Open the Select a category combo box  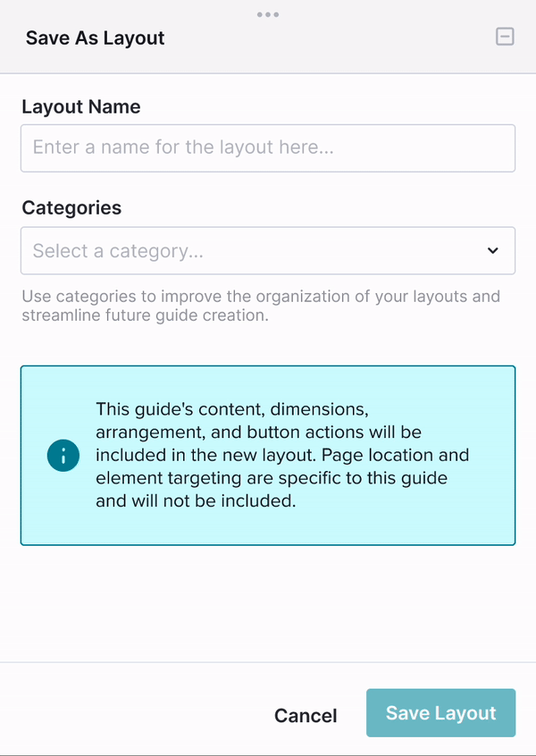tap(268, 251)
